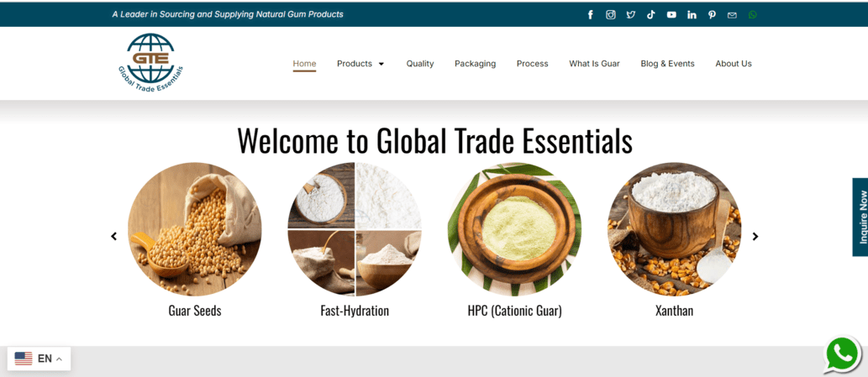
Task: Open the Guar Seeds product link
Action: 195,311
